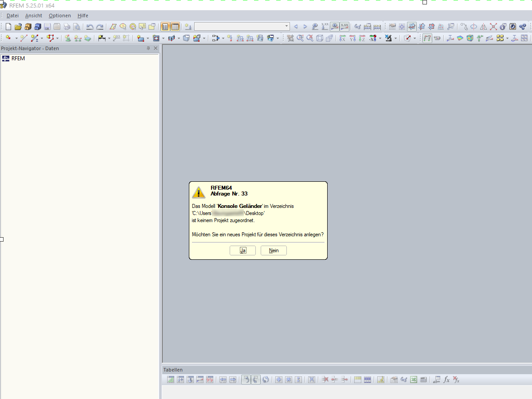Image resolution: width=532 pixels, height=399 pixels.
Task: Open the Hilfe menu
Action: tap(83, 16)
